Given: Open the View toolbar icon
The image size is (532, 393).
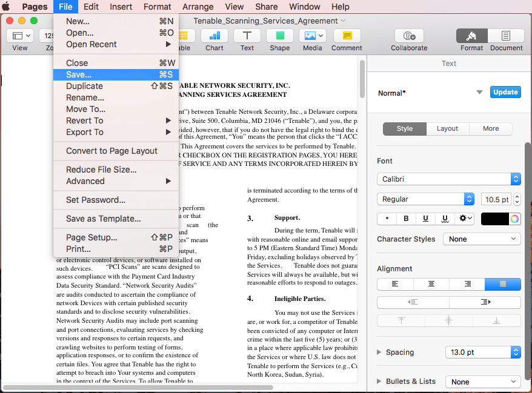Looking at the screenshot, I should 19,36.
